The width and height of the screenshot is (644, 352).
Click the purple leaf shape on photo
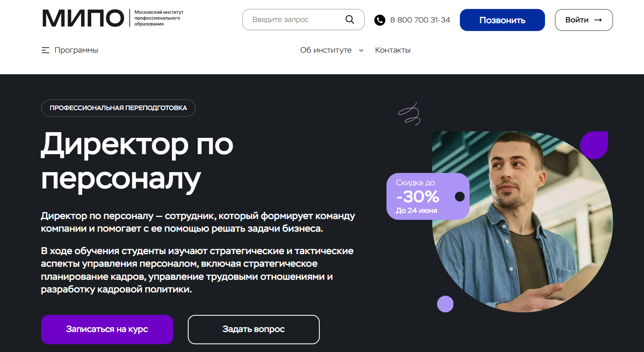[x=594, y=145]
